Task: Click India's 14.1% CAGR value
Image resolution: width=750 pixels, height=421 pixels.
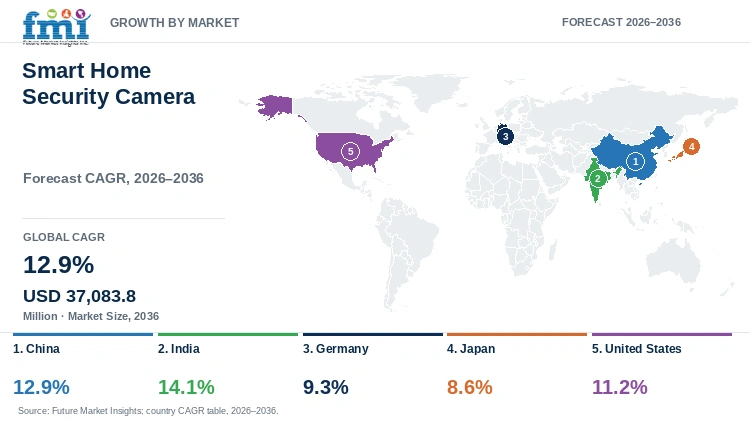Action: (x=186, y=387)
